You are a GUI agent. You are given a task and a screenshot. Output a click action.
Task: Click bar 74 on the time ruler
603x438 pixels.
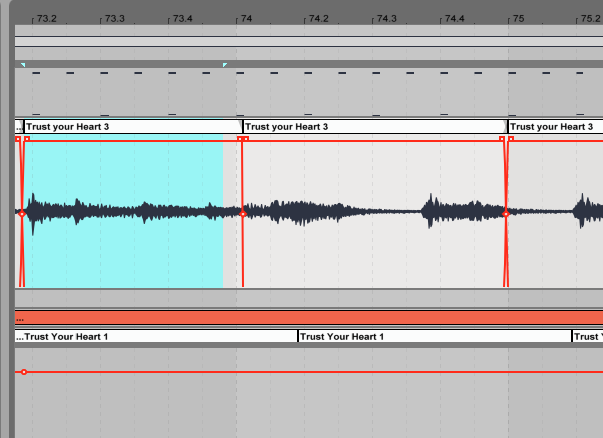[x=246, y=19]
